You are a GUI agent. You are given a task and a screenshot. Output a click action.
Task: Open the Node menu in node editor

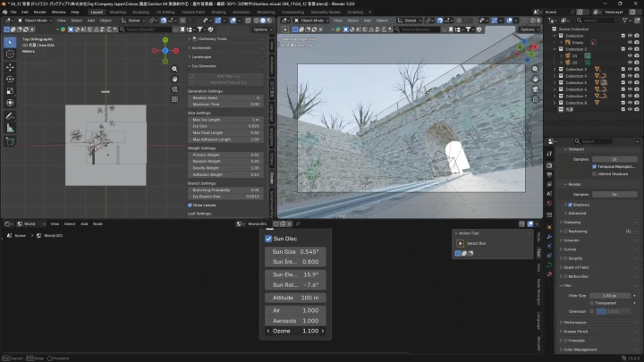click(97, 223)
